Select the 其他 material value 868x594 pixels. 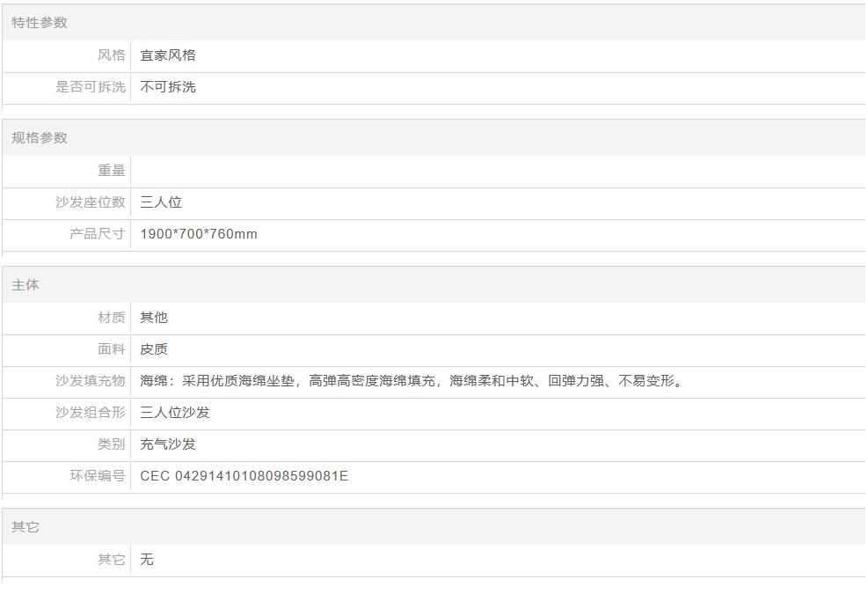154,318
